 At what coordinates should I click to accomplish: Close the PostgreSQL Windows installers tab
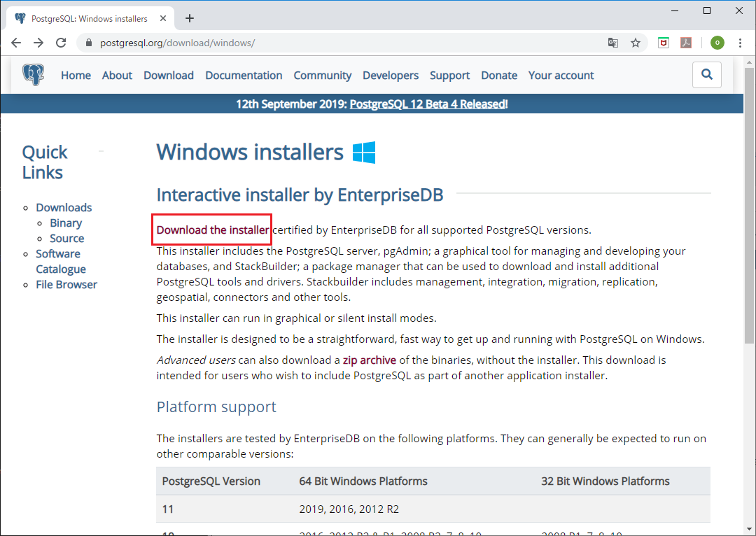click(x=163, y=18)
